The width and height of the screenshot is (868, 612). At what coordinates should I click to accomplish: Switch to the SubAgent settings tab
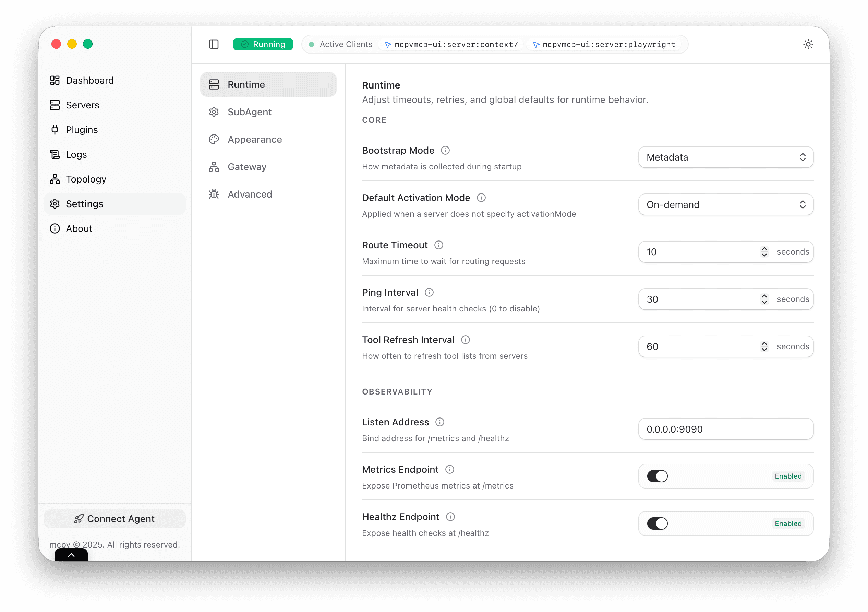pyautogui.click(x=250, y=111)
